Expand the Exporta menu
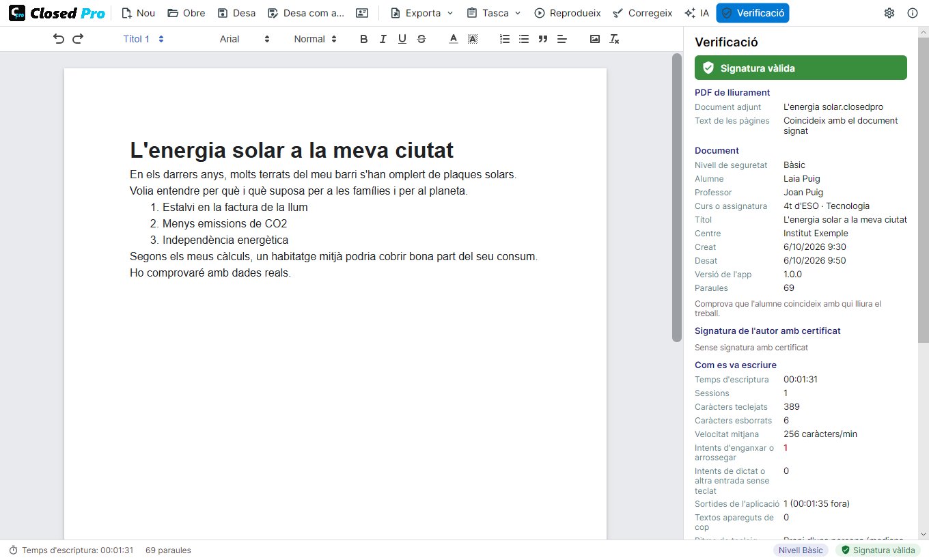 pyautogui.click(x=421, y=13)
